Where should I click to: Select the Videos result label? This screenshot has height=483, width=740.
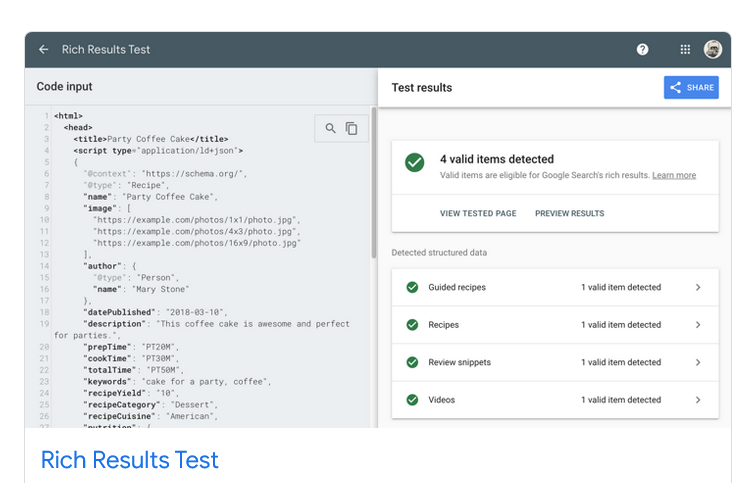(442, 400)
